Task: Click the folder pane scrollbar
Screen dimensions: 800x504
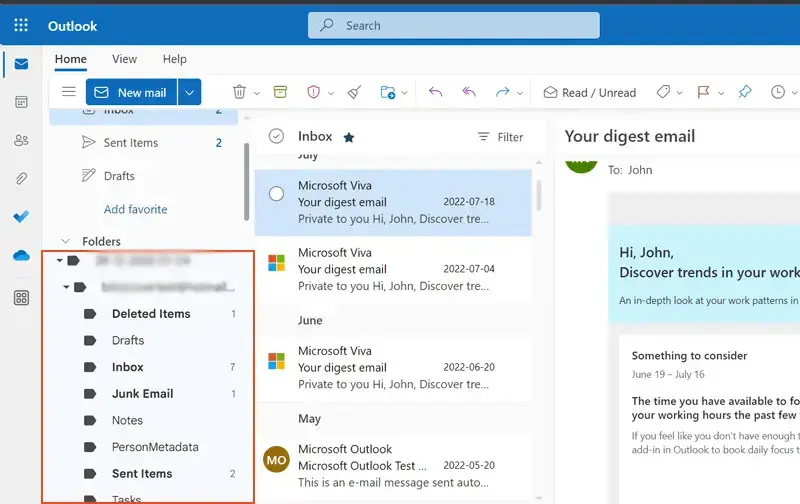Action: coord(246,182)
